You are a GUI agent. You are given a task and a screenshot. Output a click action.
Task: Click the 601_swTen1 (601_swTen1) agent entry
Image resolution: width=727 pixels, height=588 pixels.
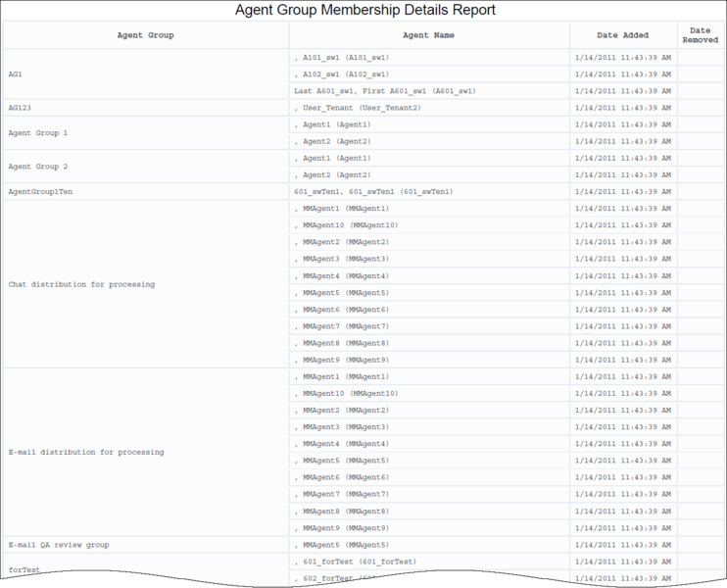pyautogui.click(x=372, y=192)
